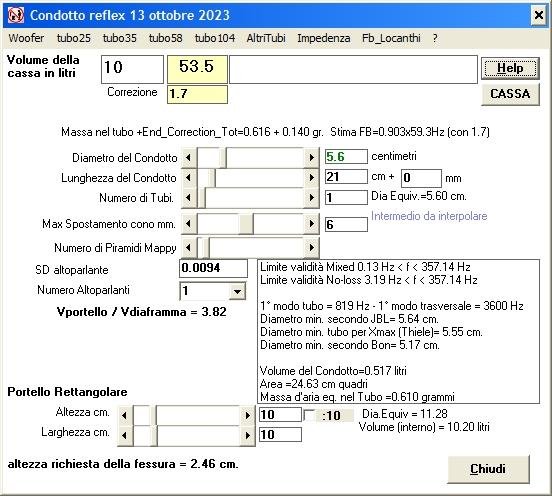The image size is (552, 496).
Task: Click the Correzione field showing 1.7
Action: click(197, 94)
